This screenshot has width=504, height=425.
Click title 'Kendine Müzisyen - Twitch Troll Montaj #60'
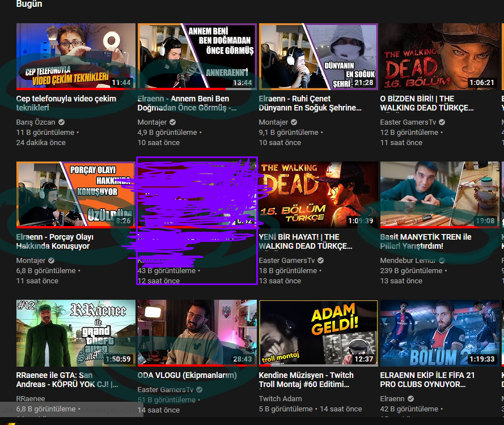pos(306,380)
